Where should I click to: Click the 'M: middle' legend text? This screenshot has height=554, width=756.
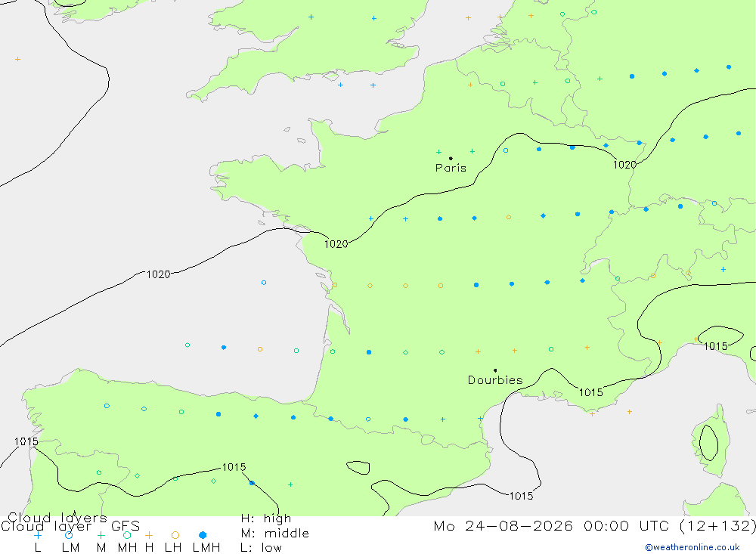(x=275, y=534)
